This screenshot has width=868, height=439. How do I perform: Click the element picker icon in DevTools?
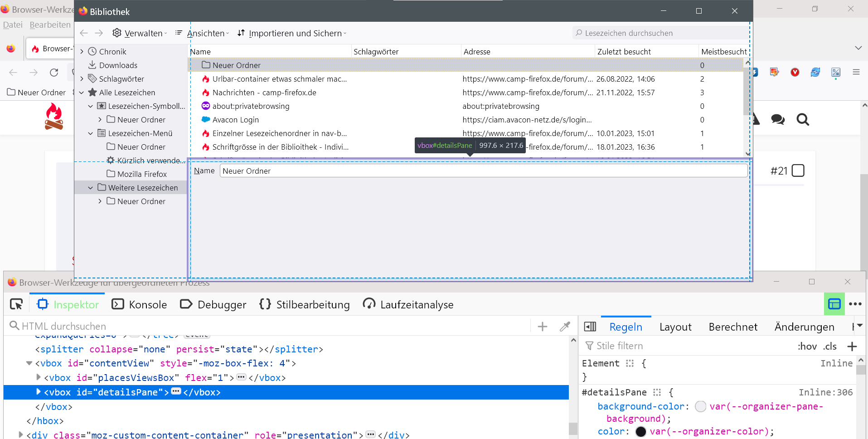16,304
